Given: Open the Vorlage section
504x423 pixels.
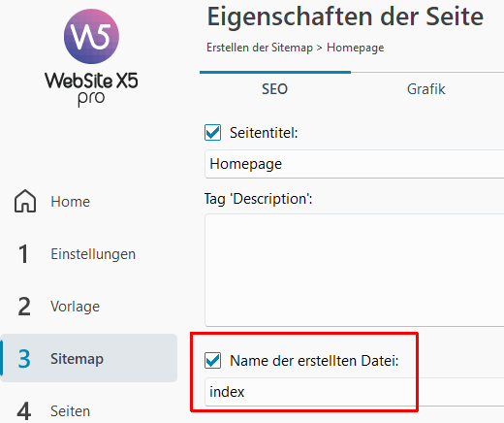Looking at the screenshot, I should coord(75,307).
